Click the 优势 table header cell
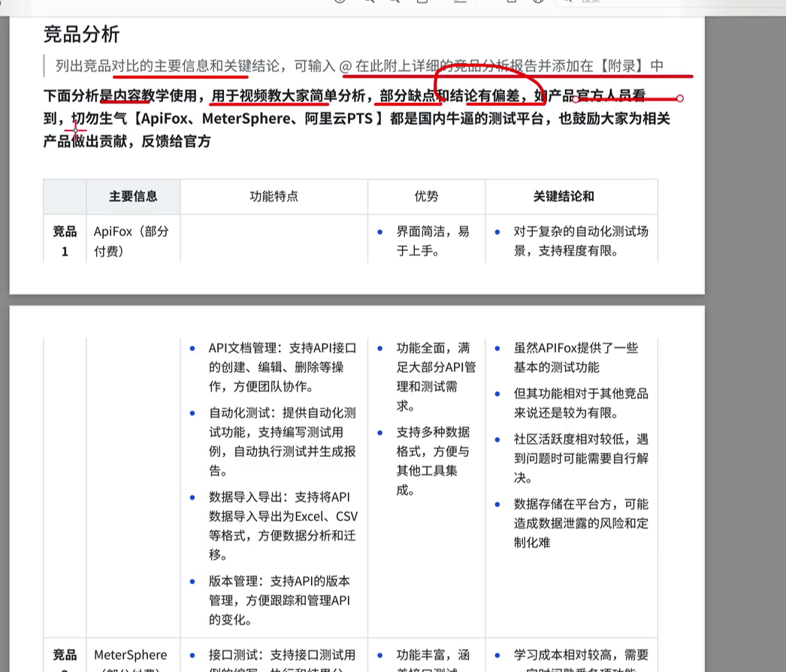The width and height of the screenshot is (786, 672). point(426,196)
